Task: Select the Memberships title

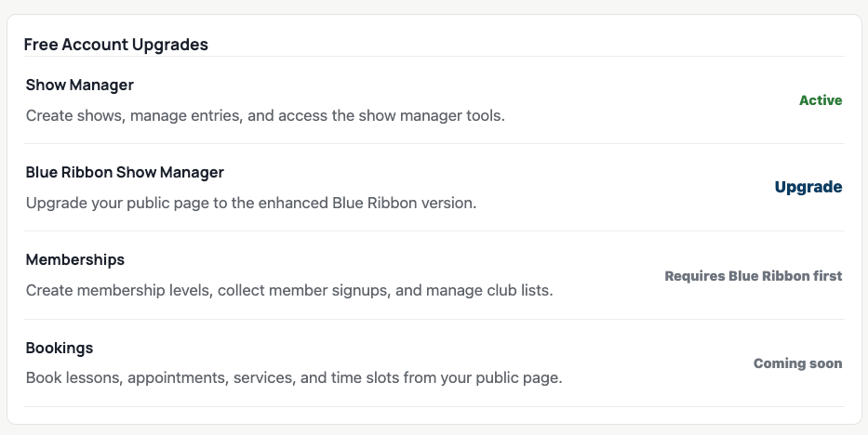Action: 74,259
